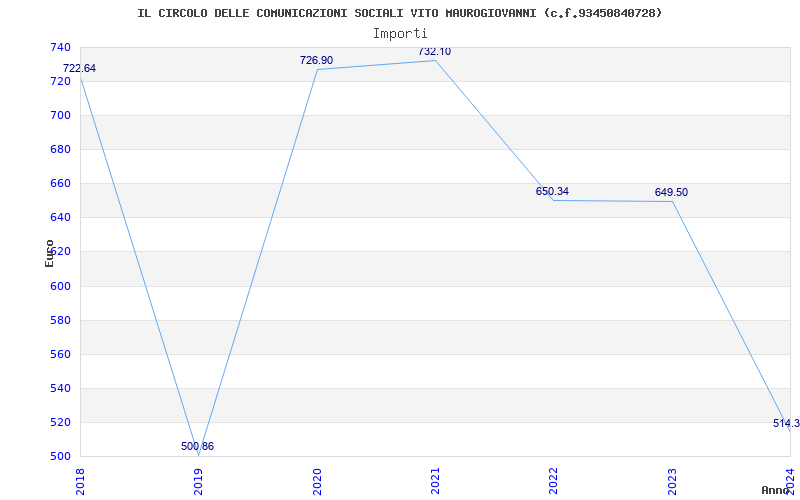Click the 'Euro' y-axis title

[x=49, y=253]
